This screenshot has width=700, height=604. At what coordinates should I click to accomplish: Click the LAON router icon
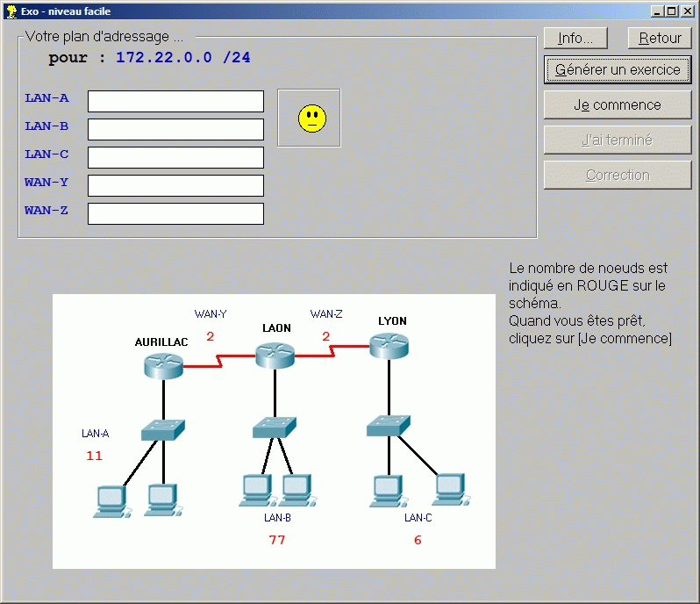click(x=275, y=356)
